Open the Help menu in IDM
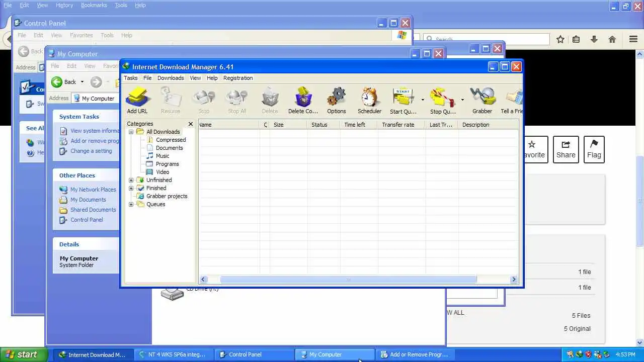Image resolution: width=644 pixels, height=362 pixels. point(212,78)
